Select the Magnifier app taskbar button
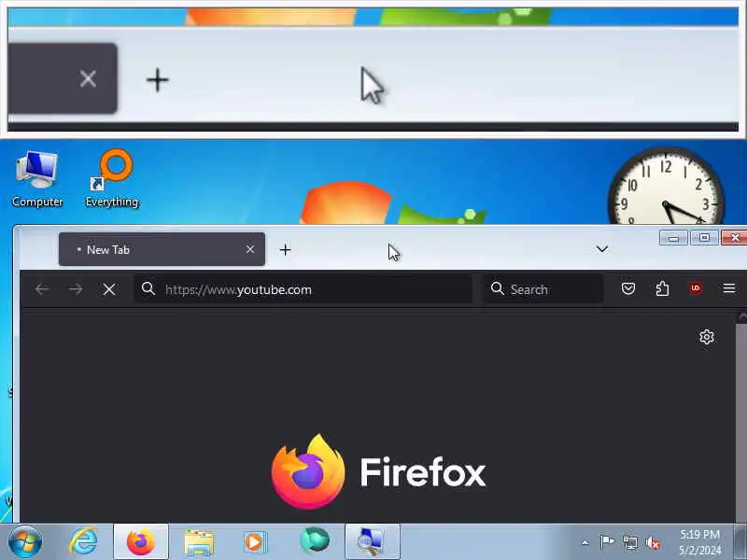The width and height of the screenshot is (747, 560). (372, 542)
